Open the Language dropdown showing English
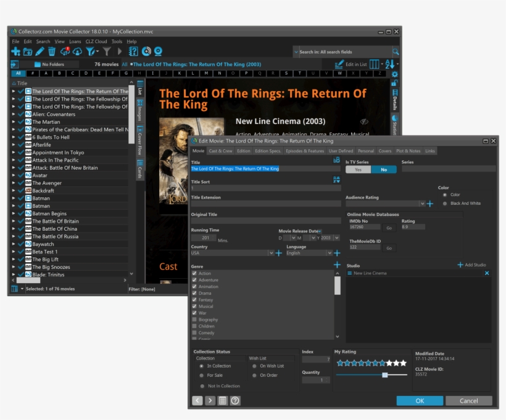 coord(328,252)
